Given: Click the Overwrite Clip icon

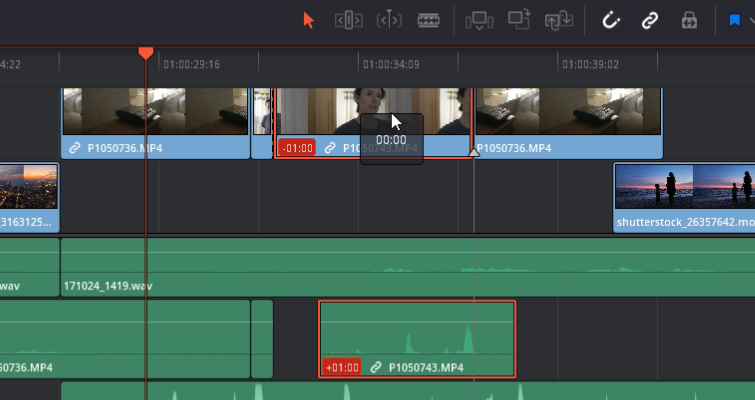Looking at the screenshot, I should coord(519,20).
